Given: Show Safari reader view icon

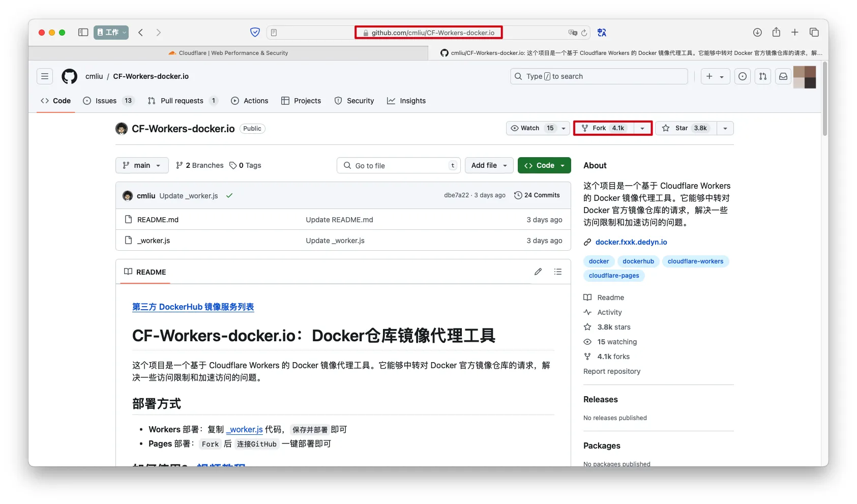Looking at the screenshot, I should pos(274,33).
